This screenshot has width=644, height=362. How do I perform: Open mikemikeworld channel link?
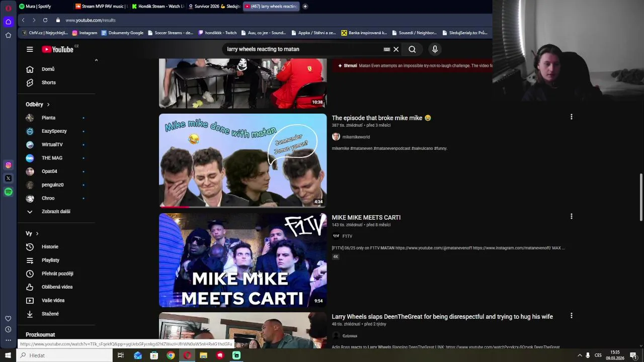pyautogui.click(x=356, y=137)
